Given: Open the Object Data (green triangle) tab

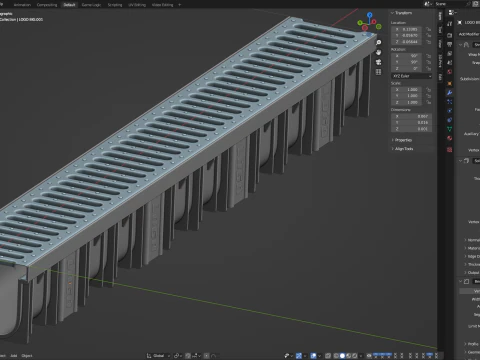Looking at the screenshot, I should coord(449,129).
